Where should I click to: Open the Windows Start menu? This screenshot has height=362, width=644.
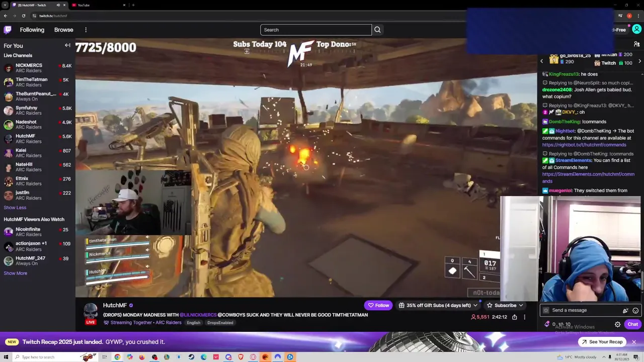point(5,357)
